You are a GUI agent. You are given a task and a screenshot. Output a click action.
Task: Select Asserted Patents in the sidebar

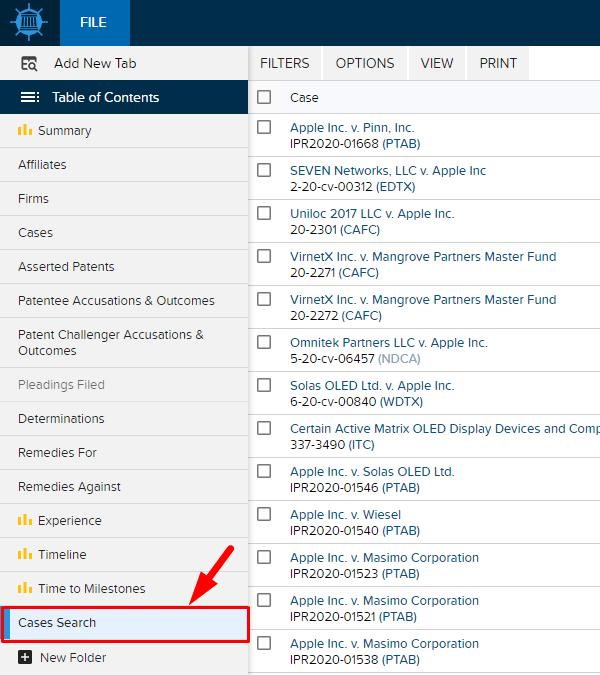coord(124,266)
